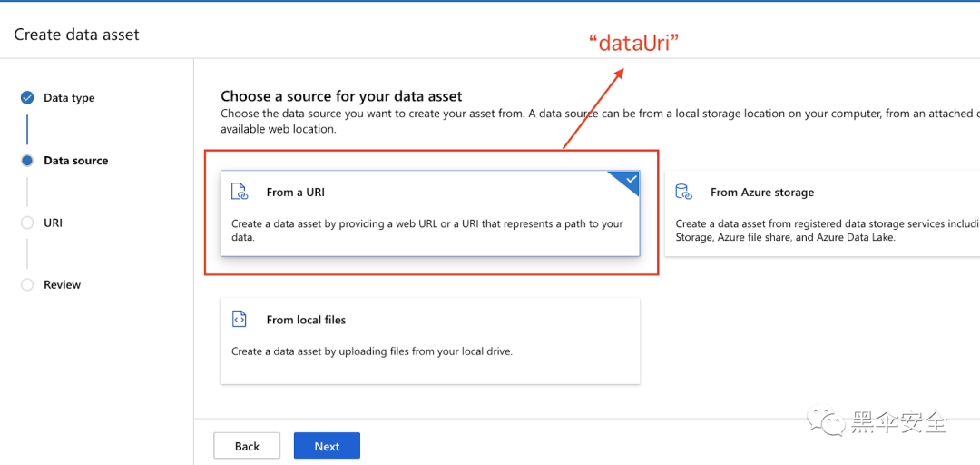Click the From Azure storage title text
980x465 pixels.
click(x=762, y=193)
